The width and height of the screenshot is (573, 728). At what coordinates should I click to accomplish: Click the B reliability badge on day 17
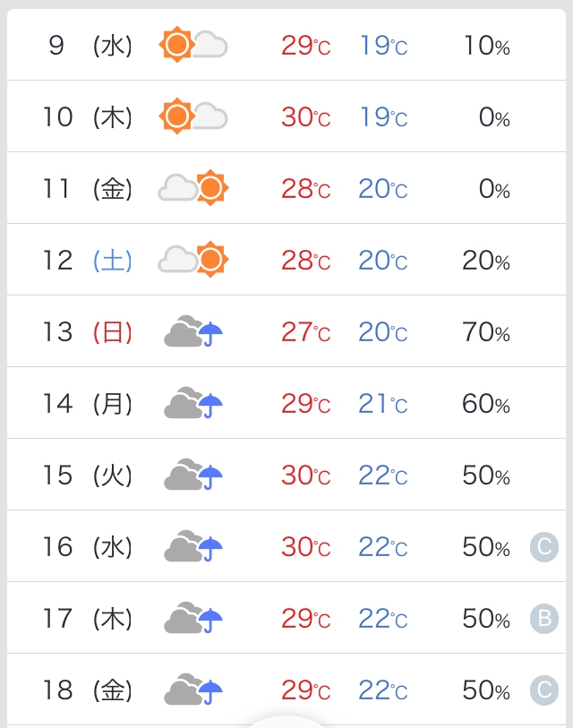[x=543, y=618]
